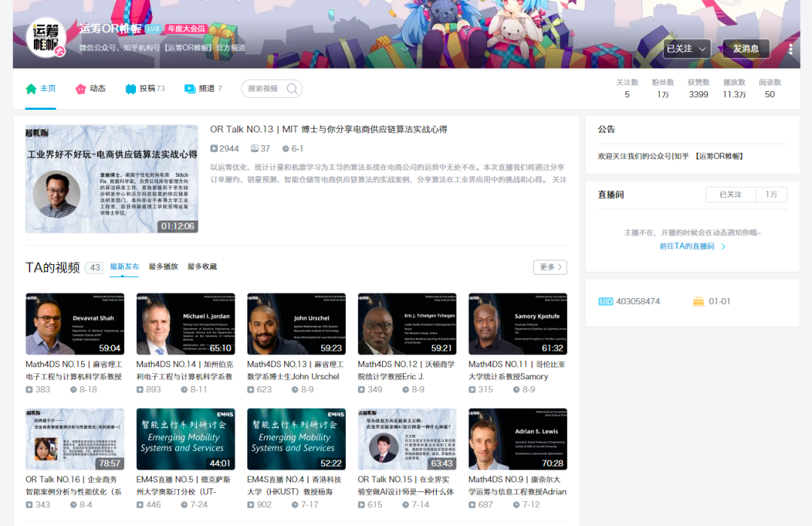Click the LV3 level badge
The height and width of the screenshot is (526, 812).
[x=153, y=29]
